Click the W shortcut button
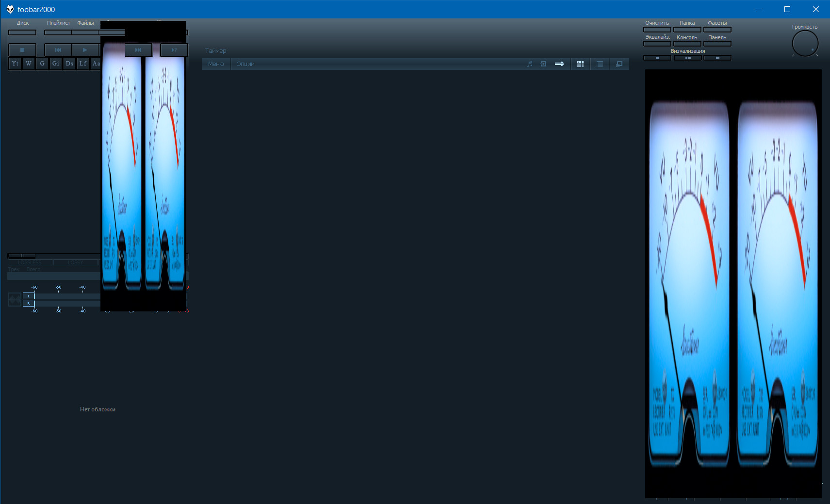 [x=29, y=64]
